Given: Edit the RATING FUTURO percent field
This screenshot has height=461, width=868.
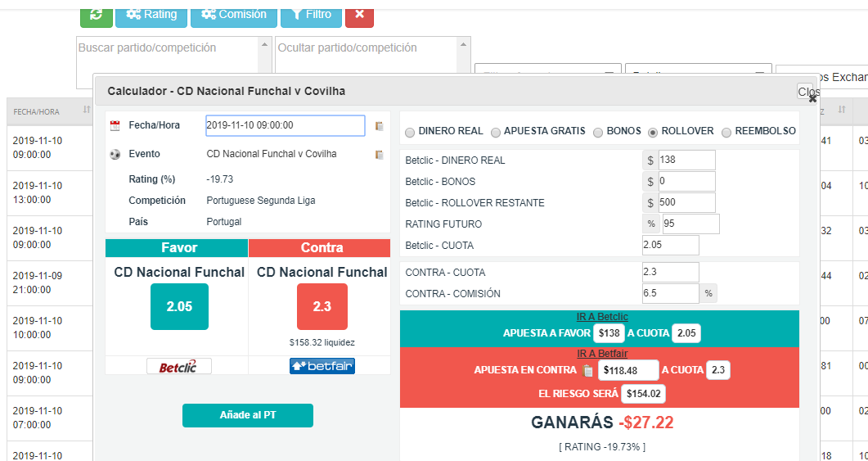Looking at the screenshot, I should point(690,224).
